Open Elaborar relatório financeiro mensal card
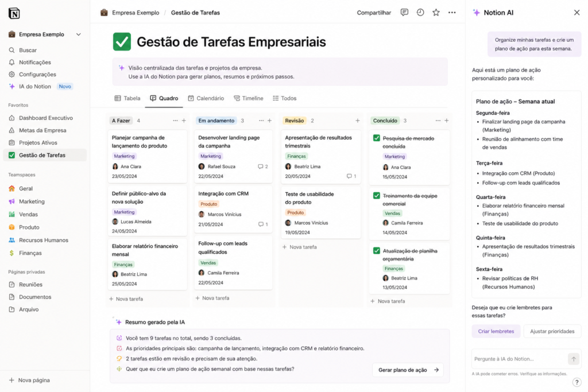Image resolution: width=588 pixels, height=392 pixels. tap(147, 265)
